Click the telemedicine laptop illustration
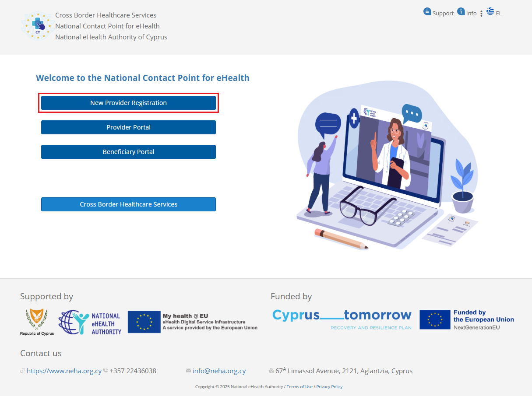The image size is (532, 396). click(385, 166)
